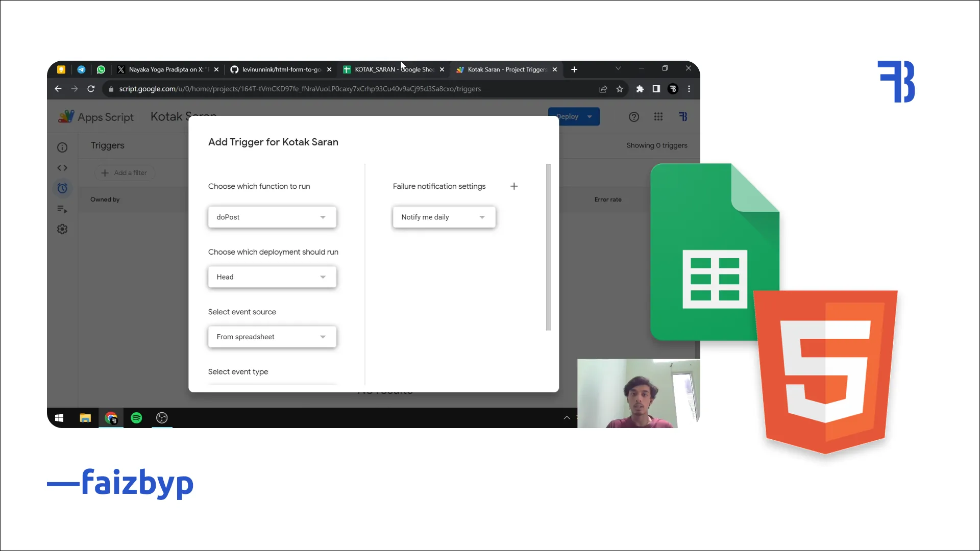
Task: Open the Executions list icon in sidebar
Action: [62, 209]
